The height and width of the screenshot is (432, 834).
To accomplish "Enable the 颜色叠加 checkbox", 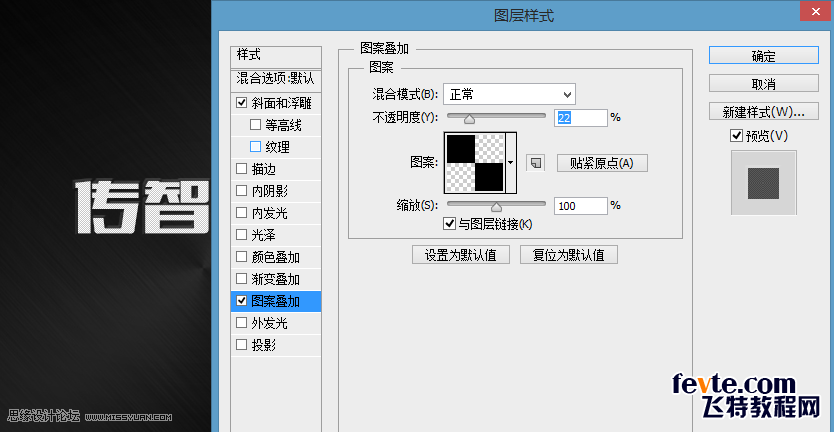I will 241,257.
